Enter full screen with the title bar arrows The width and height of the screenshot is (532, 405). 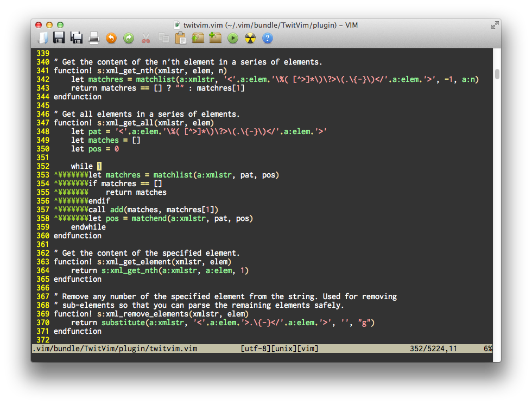[495, 25]
